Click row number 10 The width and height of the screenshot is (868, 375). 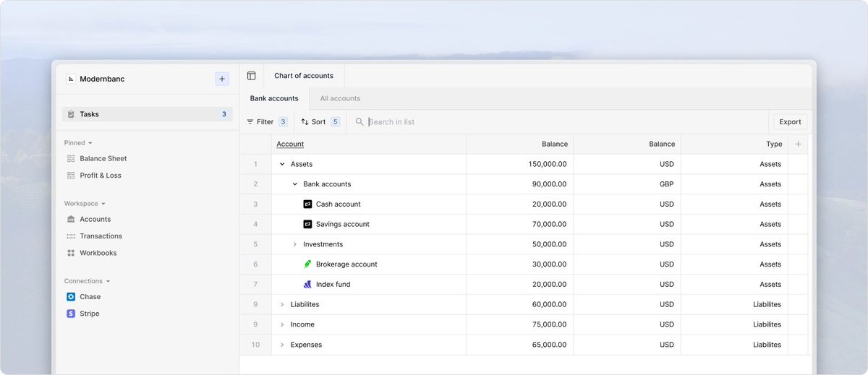pos(255,345)
